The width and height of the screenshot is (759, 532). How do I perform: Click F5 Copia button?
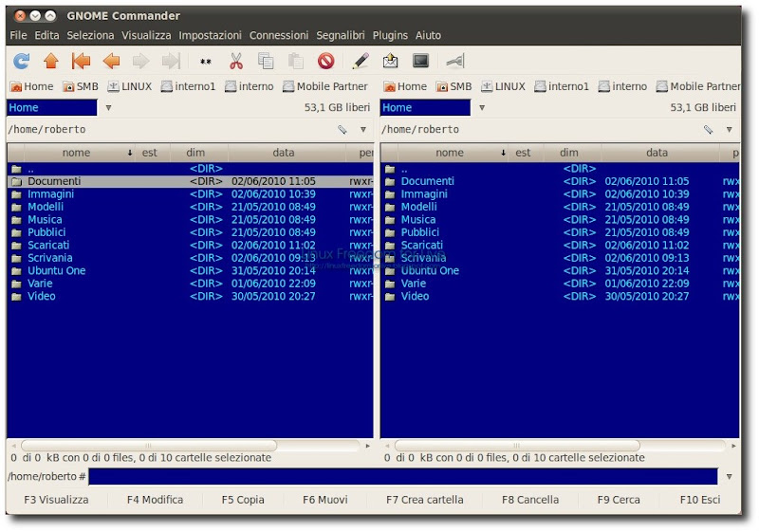tap(243, 500)
